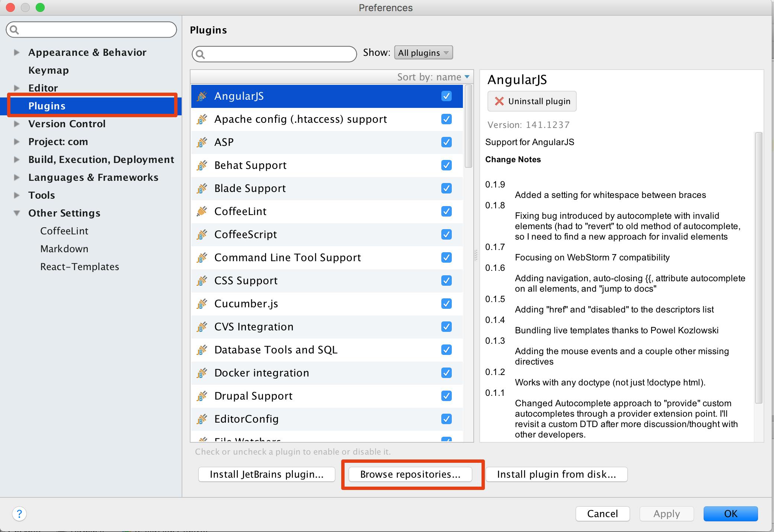This screenshot has height=532, width=774.
Task: Open the Show All plugins dropdown
Action: [x=423, y=53]
